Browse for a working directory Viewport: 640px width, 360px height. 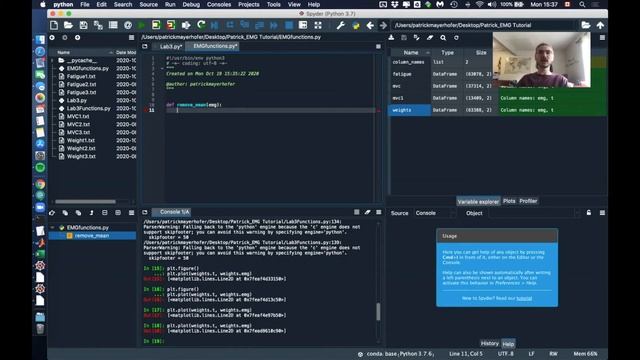586,25
